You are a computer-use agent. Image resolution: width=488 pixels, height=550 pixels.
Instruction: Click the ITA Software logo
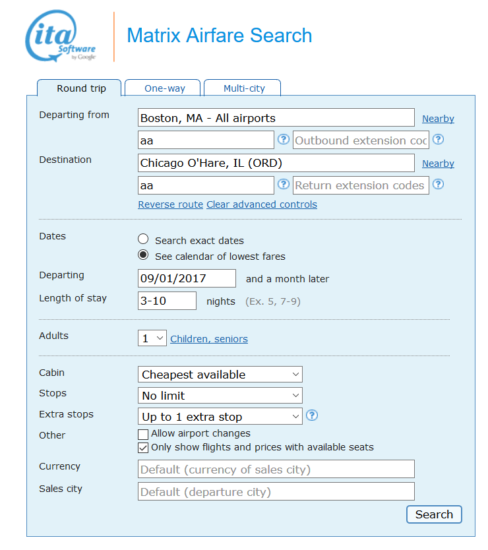tap(60, 36)
